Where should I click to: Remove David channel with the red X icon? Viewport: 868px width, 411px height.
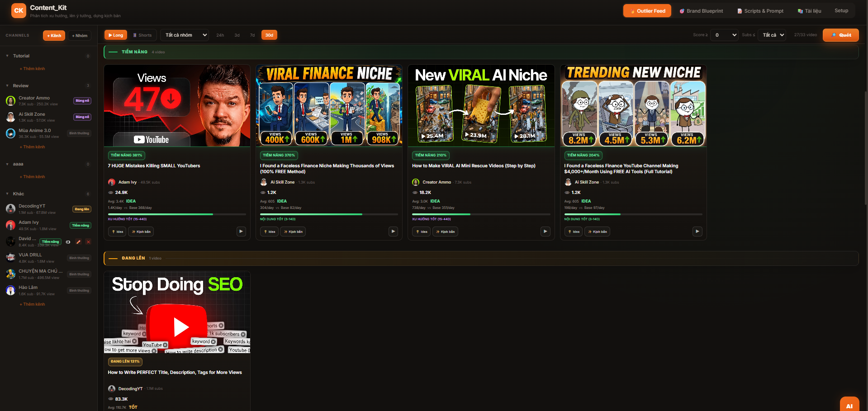(88, 242)
